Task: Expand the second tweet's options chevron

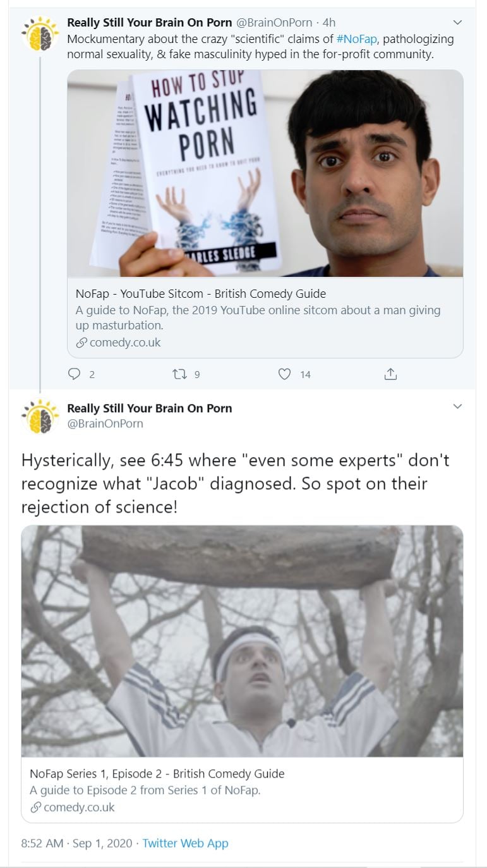Action: pyautogui.click(x=458, y=406)
